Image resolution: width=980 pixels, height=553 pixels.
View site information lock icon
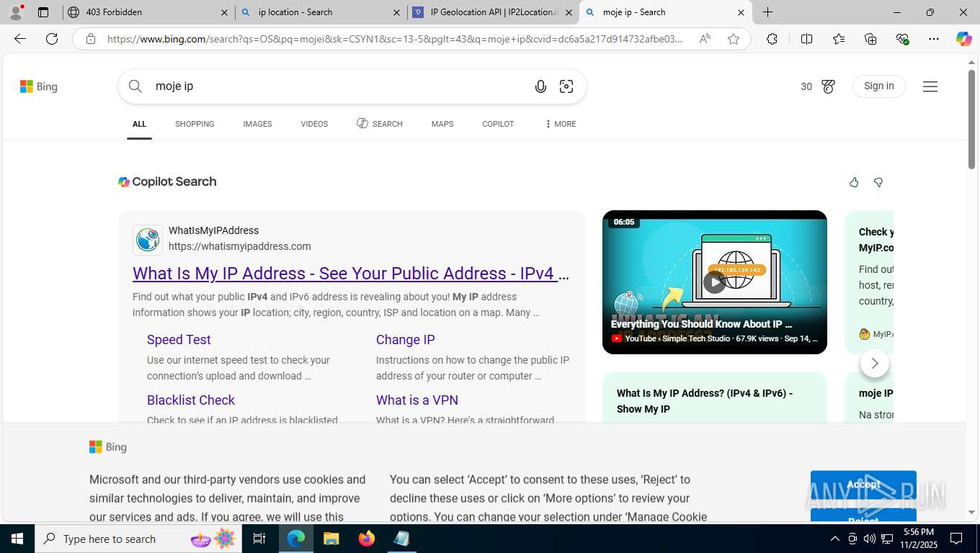click(x=91, y=39)
